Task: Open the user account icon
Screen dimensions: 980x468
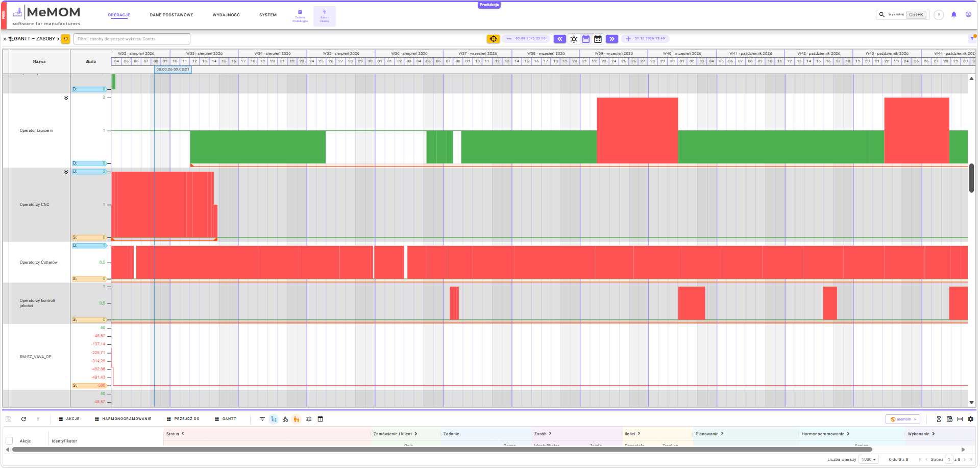Action: tap(968, 15)
